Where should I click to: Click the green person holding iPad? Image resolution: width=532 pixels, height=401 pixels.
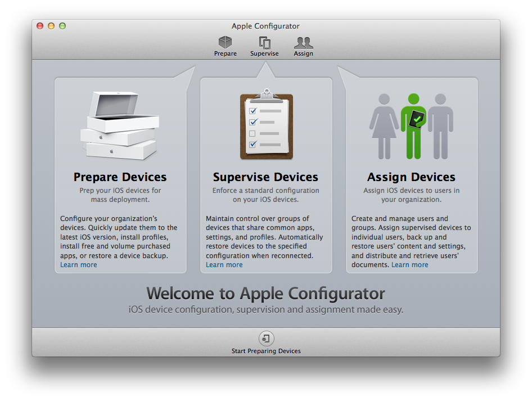click(413, 125)
